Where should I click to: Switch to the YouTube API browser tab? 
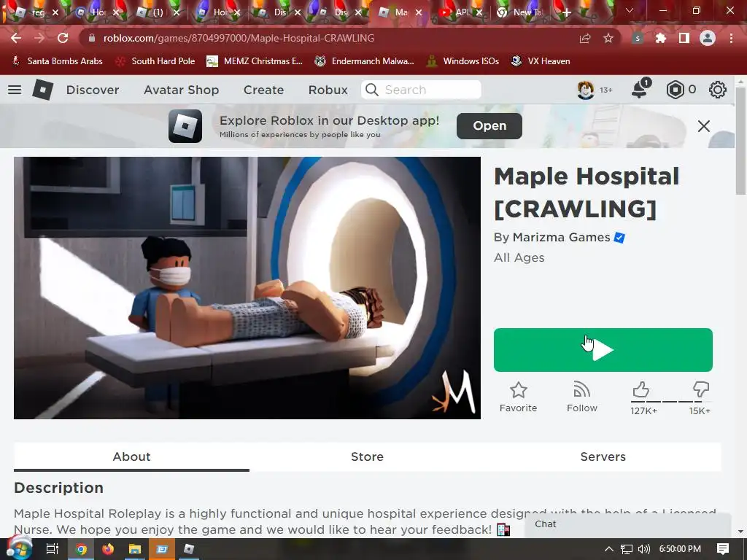click(x=461, y=12)
